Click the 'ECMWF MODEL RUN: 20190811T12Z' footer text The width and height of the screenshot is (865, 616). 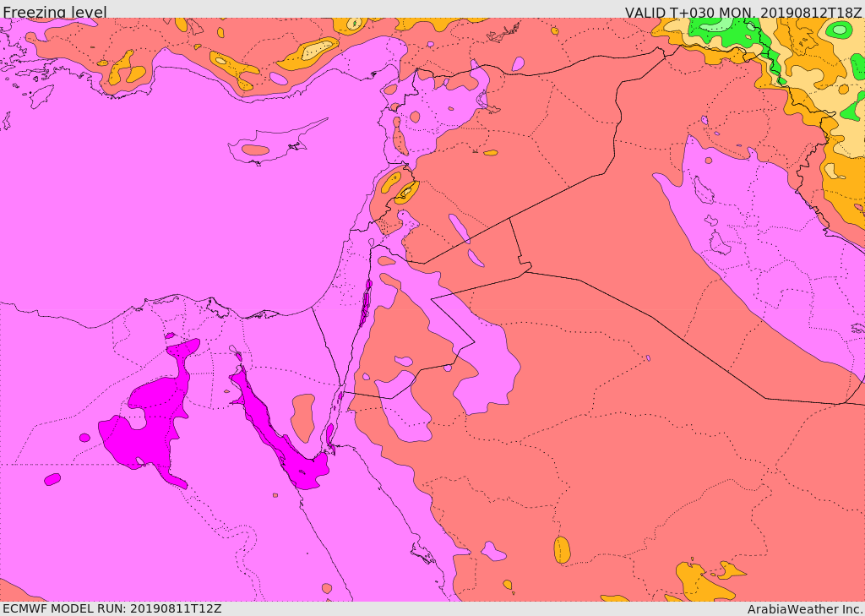pos(112,608)
